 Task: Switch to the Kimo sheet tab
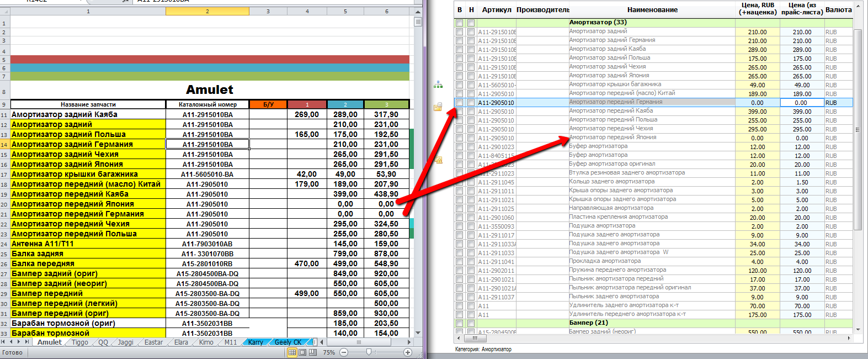[x=206, y=342]
